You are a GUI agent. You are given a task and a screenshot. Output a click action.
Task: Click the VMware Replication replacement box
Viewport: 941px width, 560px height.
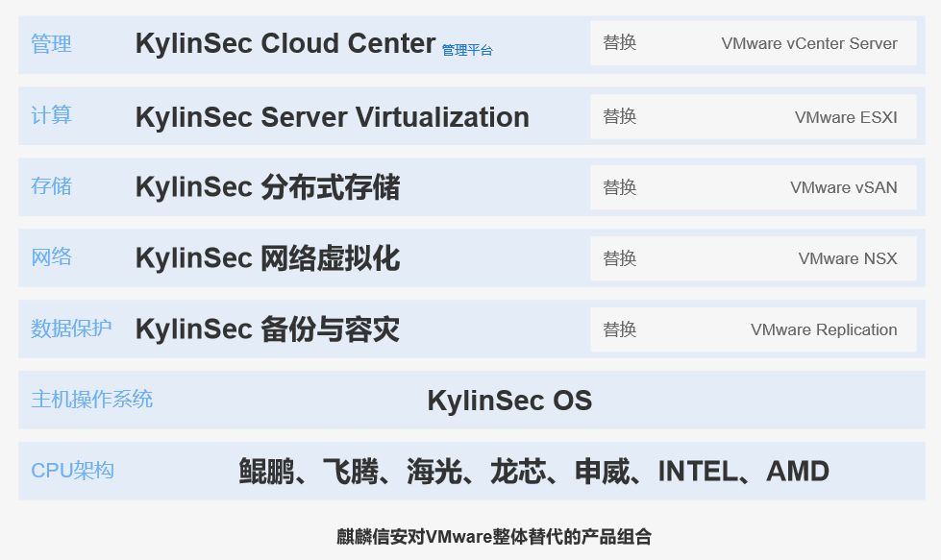pos(753,329)
